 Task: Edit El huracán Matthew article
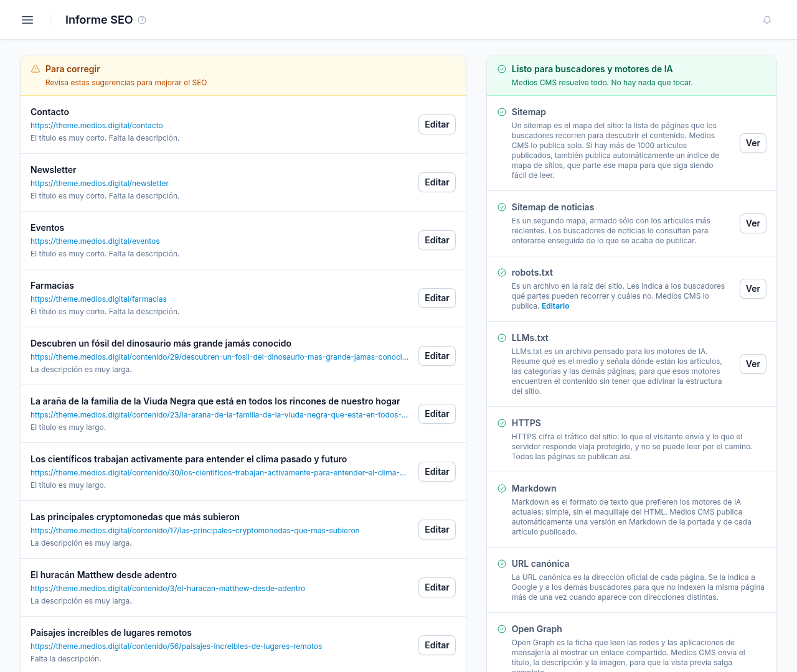tap(437, 587)
